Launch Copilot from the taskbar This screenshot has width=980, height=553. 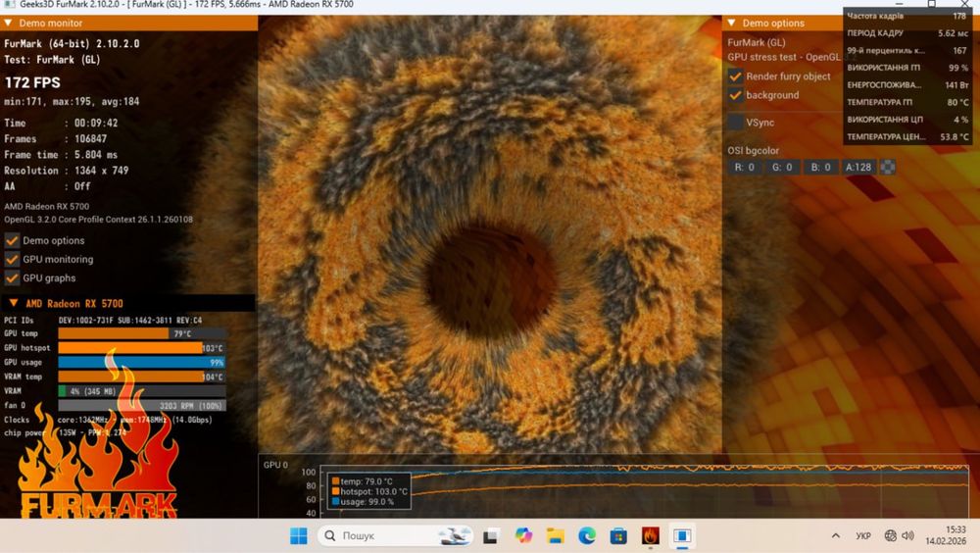click(x=523, y=536)
